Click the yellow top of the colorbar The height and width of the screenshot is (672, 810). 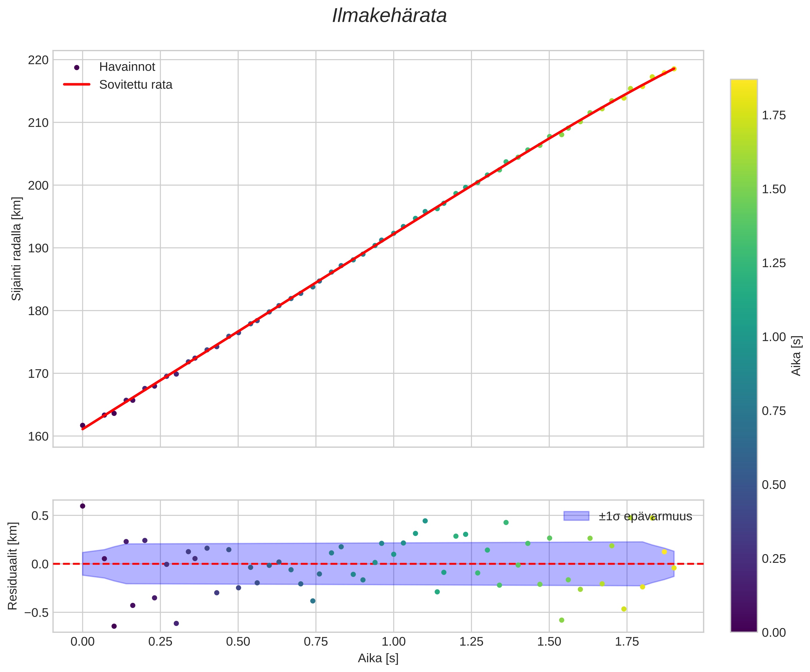(x=743, y=83)
